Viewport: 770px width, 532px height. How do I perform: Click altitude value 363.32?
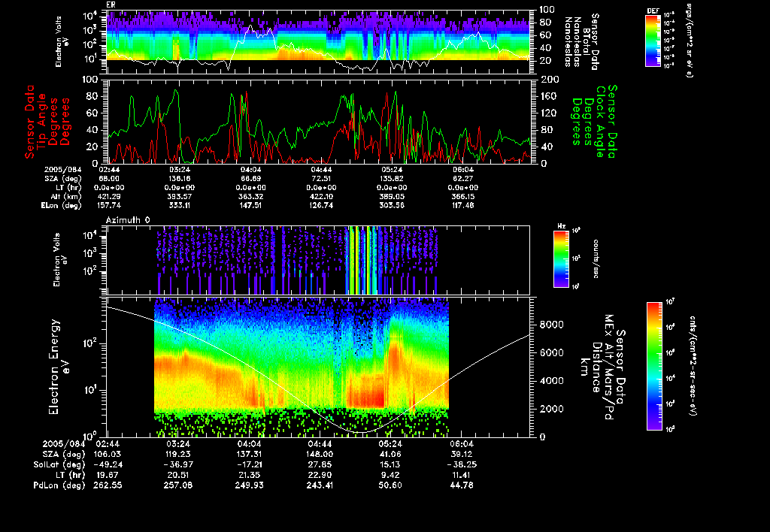pos(250,197)
